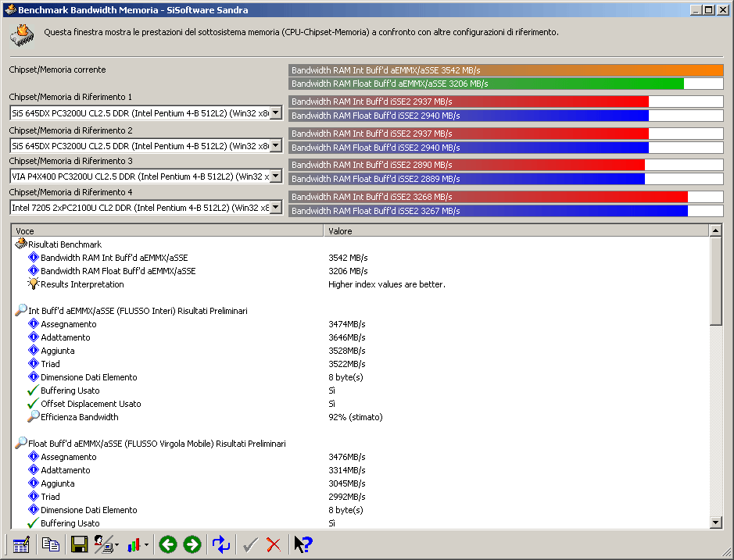
Task: Click blue diamond icon beside Bandwidth RAM Float Buff'd row
Action: [34, 270]
